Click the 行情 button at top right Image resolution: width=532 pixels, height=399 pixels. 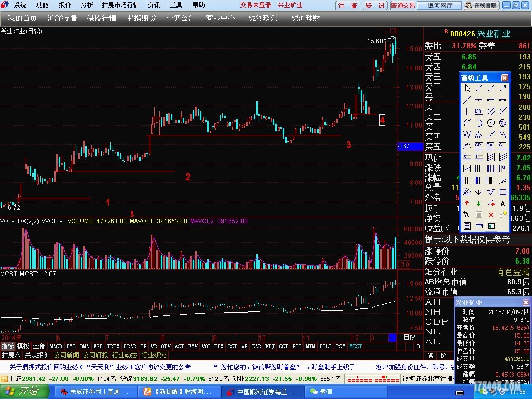347,5
